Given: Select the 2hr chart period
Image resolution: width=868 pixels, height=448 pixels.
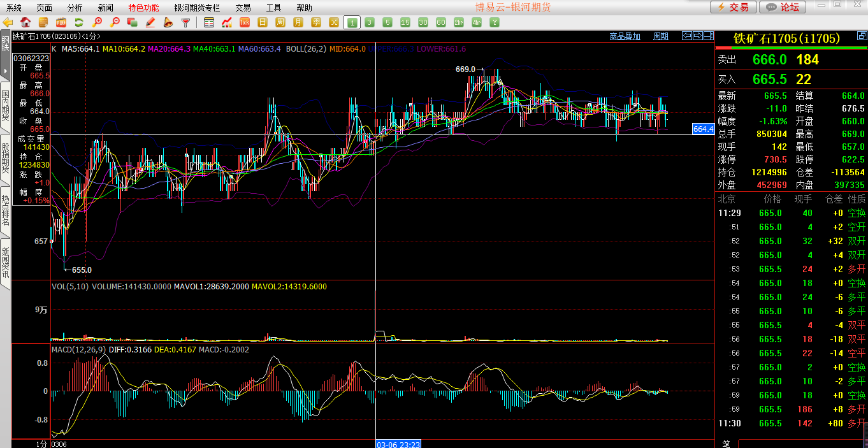Looking at the screenshot, I should pyautogui.click(x=459, y=22).
